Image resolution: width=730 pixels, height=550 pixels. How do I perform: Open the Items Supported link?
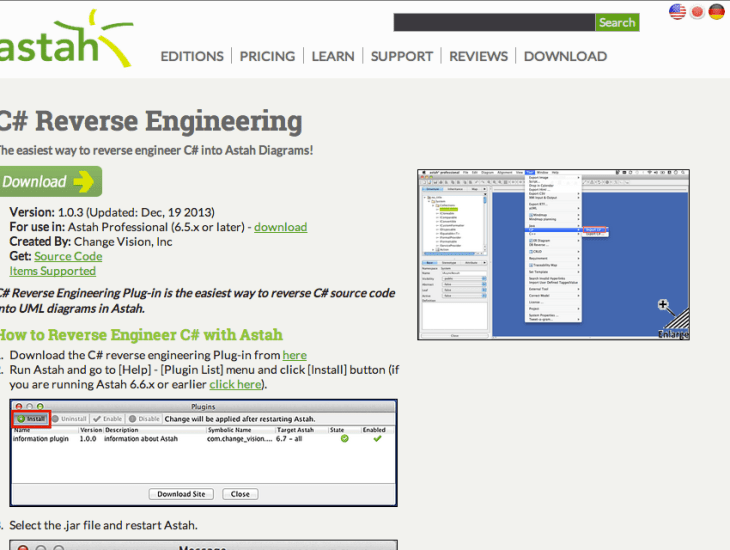(53, 271)
